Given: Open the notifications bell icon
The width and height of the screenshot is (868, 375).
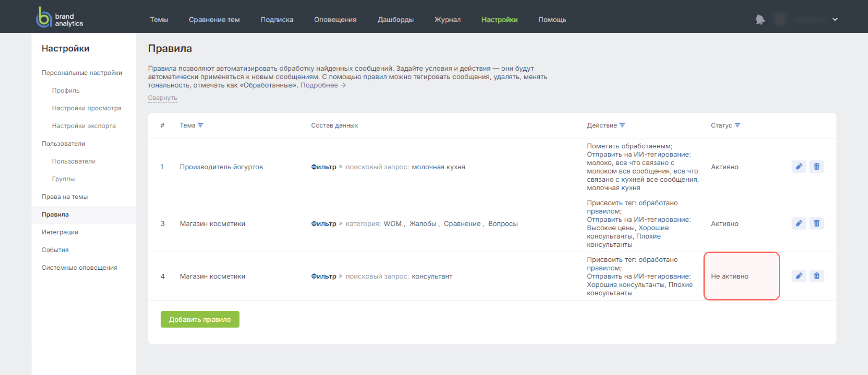Looking at the screenshot, I should pyautogui.click(x=760, y=19).
